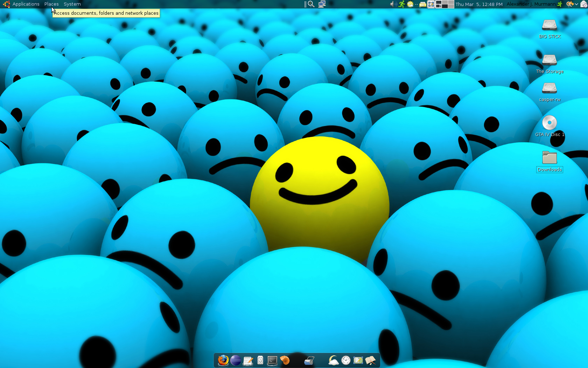588x368 pixels.
Task: Click the Ubuntu logo in the top panel
Action: click(6, 4)
